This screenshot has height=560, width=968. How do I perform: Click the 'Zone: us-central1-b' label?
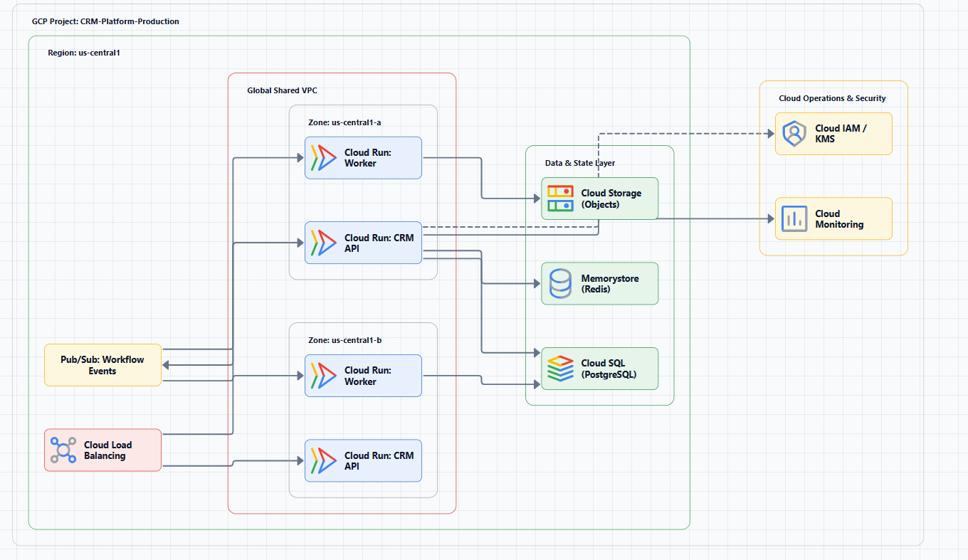344,340
